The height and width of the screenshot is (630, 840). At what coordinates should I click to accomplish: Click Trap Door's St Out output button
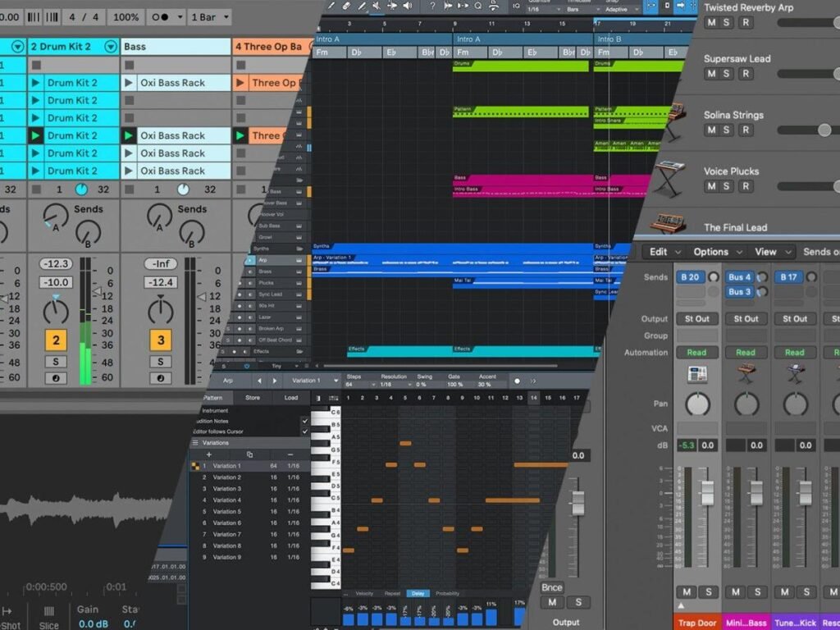[x=697, y=319]
